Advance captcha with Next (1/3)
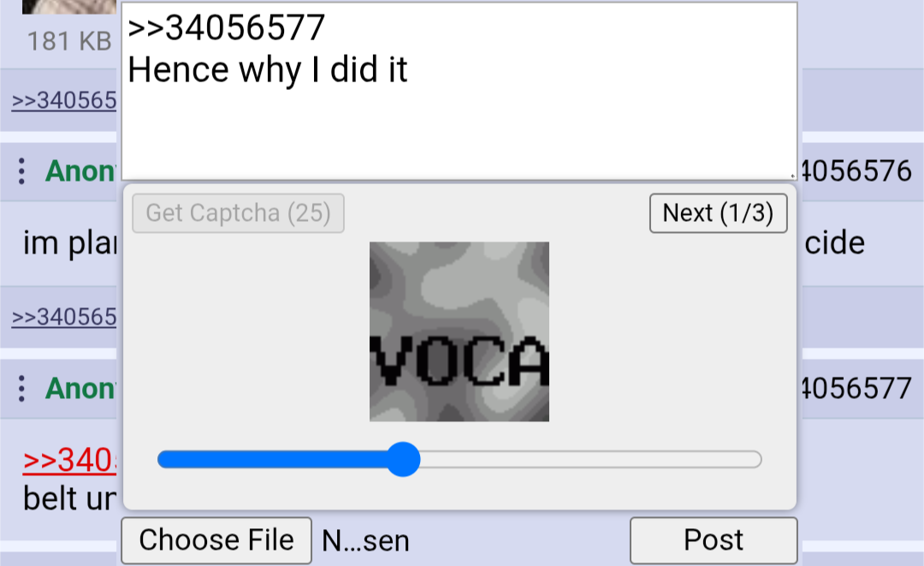Image resolution: width=924 pixels, height=566 pixels. pyautogui.click(x=719, y=213)
